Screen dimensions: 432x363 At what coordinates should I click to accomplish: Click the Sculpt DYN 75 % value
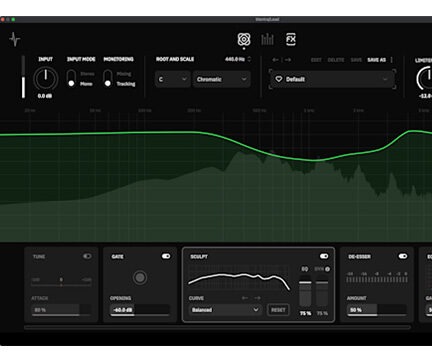tap(322, 313)
